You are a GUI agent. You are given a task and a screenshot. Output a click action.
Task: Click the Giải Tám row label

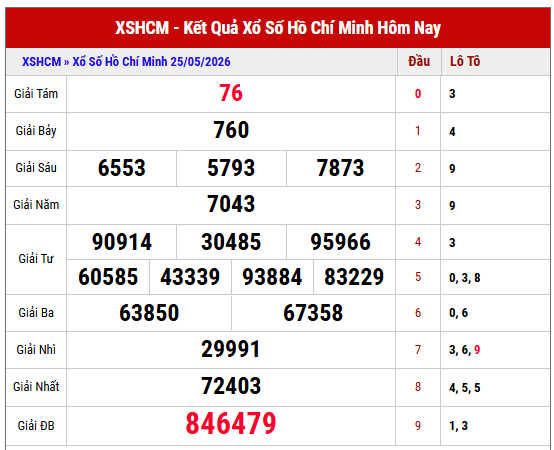tap(36, 94)
